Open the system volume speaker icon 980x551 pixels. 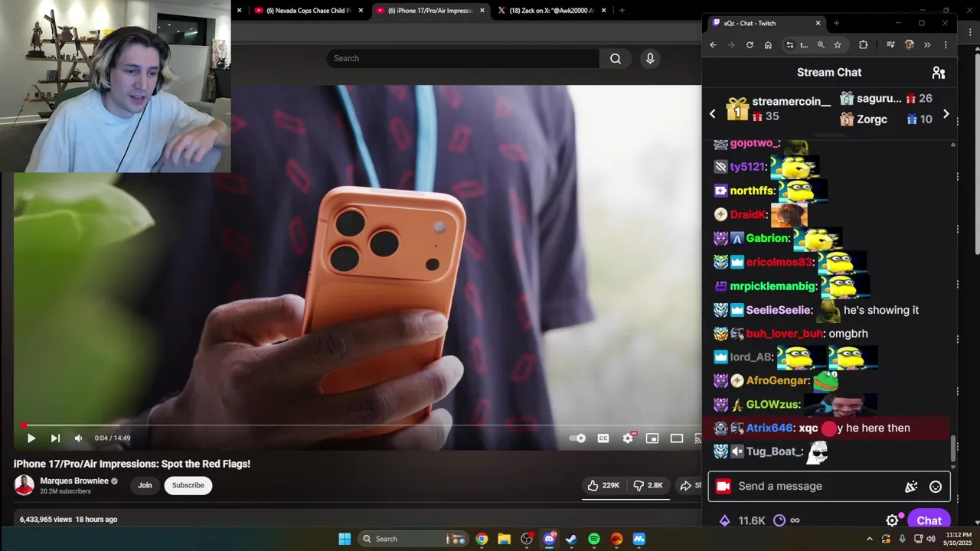point(930,539)
